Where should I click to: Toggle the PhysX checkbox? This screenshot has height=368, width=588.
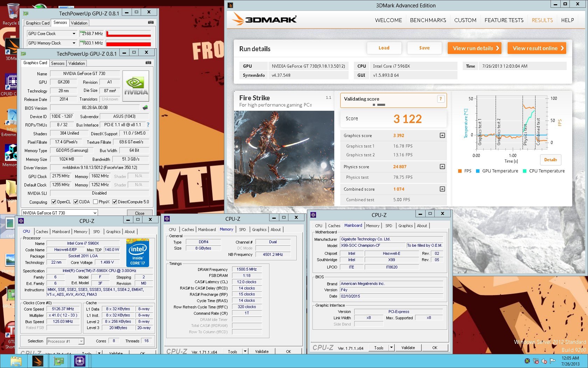(95, 202)
